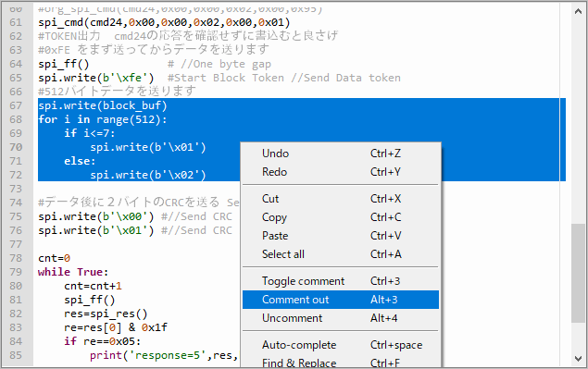This screenshot has height=369, width=588.
Task: Click the 'res=spi_res()' line
Action: pyautogui.click(x=106, y=314)
